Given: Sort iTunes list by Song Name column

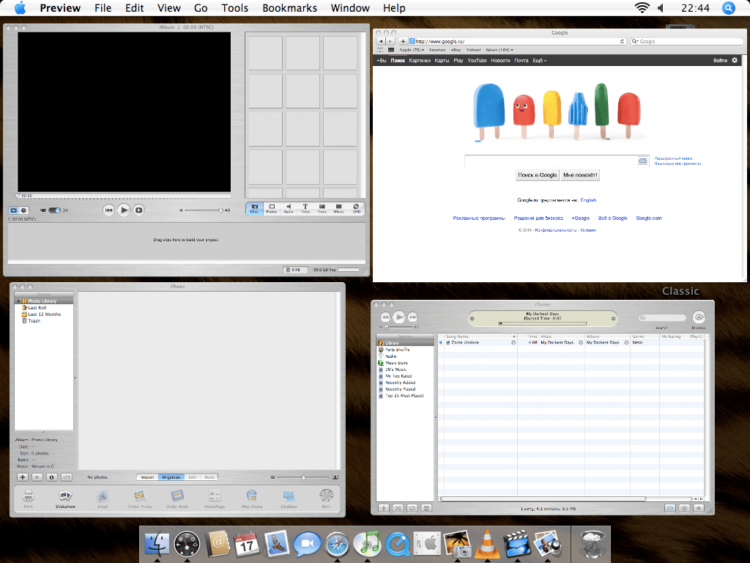Looking at the screenshot, I should (x=480, y=337).
